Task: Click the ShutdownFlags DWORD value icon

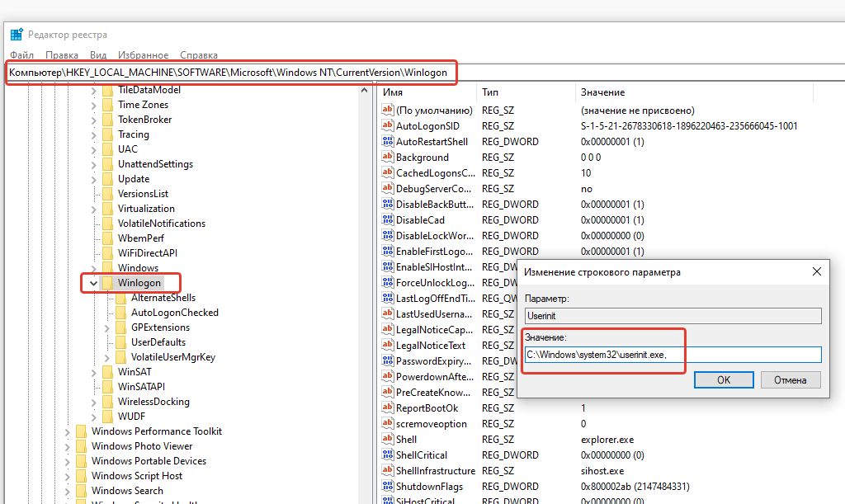Action: (x=388, y=487)
